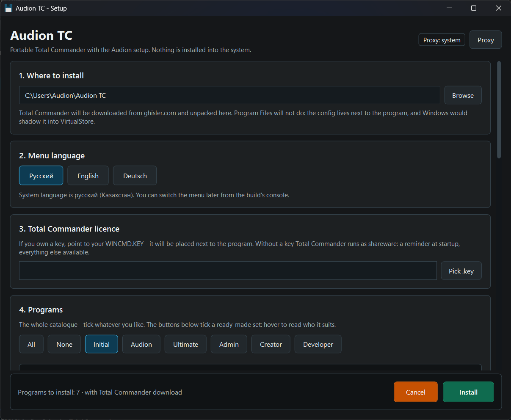Viewport: 511px width, 420px height.
Task: Click the 'Proxy: system' status badge
Action: point(442,40)
